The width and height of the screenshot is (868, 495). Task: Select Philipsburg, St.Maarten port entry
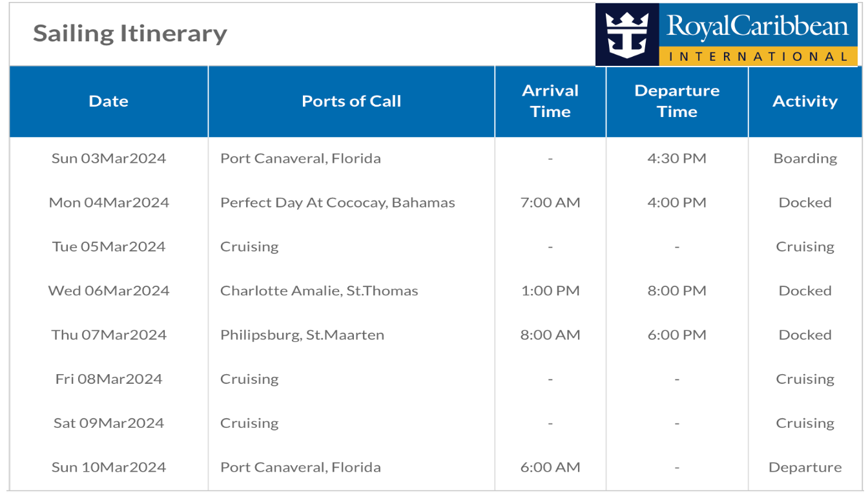[302, 335]
